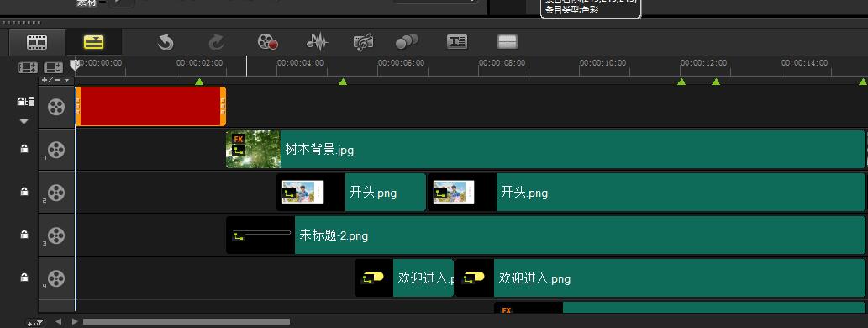Click timeline scroll options icon beside scrollbar
Image resolution: width=868 pixels, height=328 pixels.
tap(35, 322)
